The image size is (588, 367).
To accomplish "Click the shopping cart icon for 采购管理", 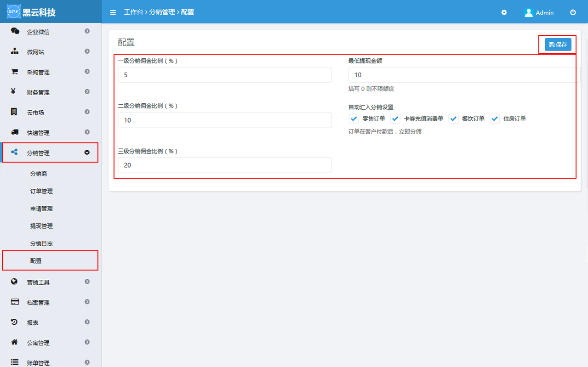I will [15, 72].
